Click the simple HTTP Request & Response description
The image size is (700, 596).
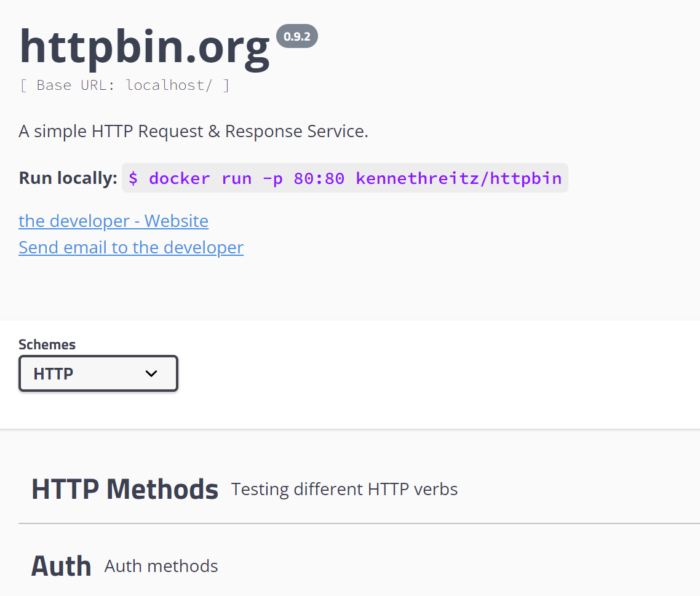point(193,131)
